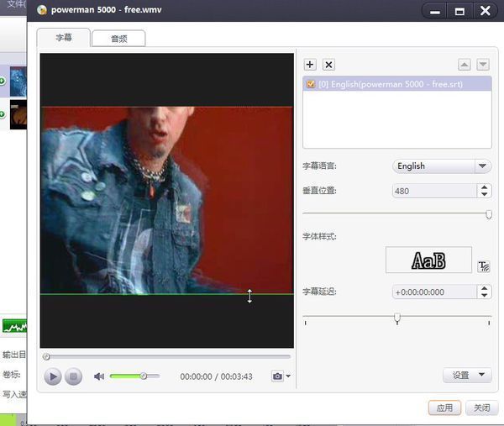The image size is (504, 426).
Task: Click subtitle delay field +0:00:00:000
Action: 434,292
